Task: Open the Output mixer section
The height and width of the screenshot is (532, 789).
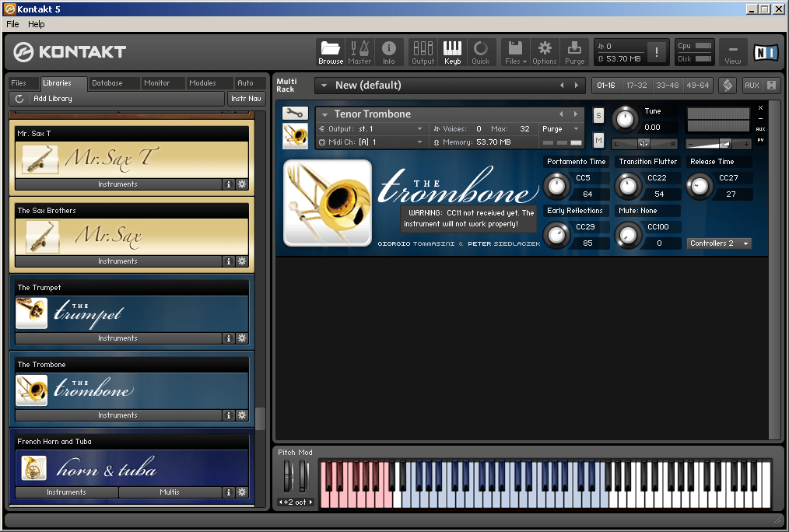Action: 423,52
